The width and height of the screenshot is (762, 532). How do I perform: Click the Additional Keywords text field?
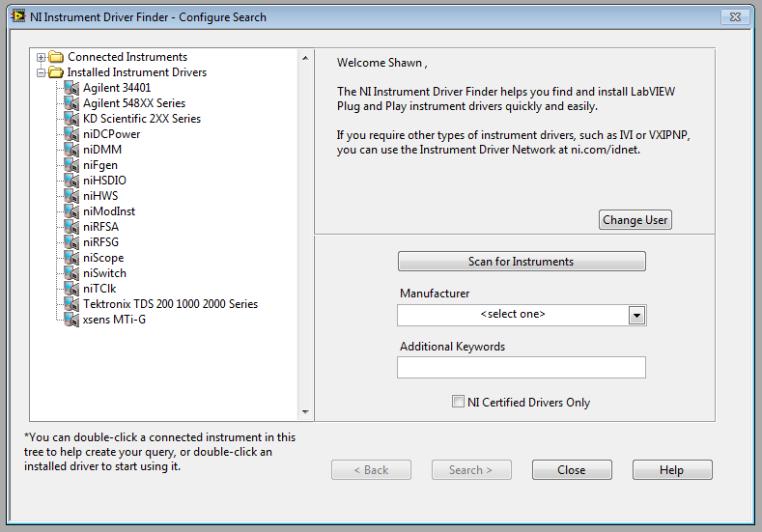521,367
